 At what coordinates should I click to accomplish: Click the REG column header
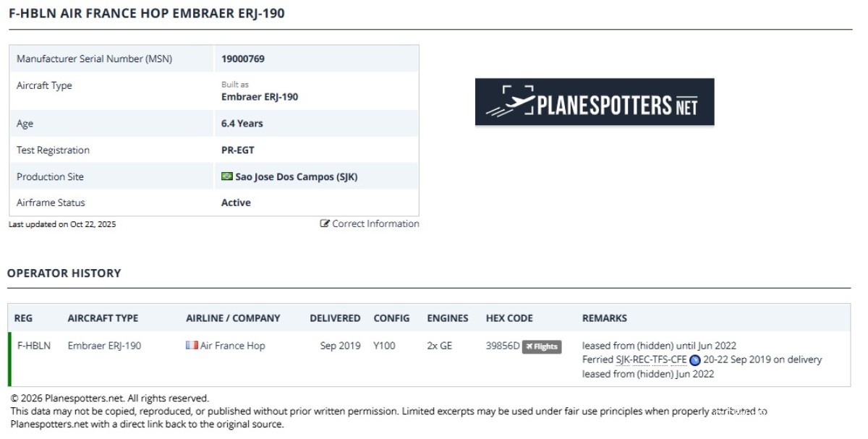click(x=23, y=318)
